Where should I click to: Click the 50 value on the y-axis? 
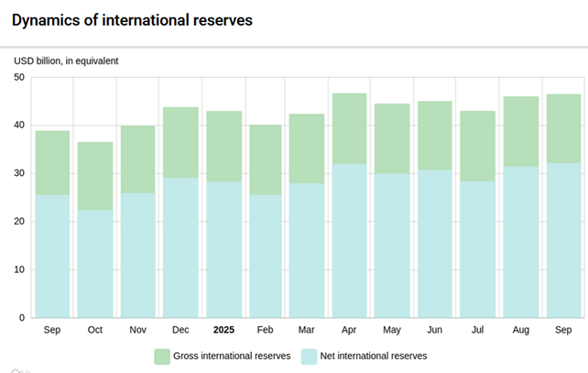tap(19, 77)
